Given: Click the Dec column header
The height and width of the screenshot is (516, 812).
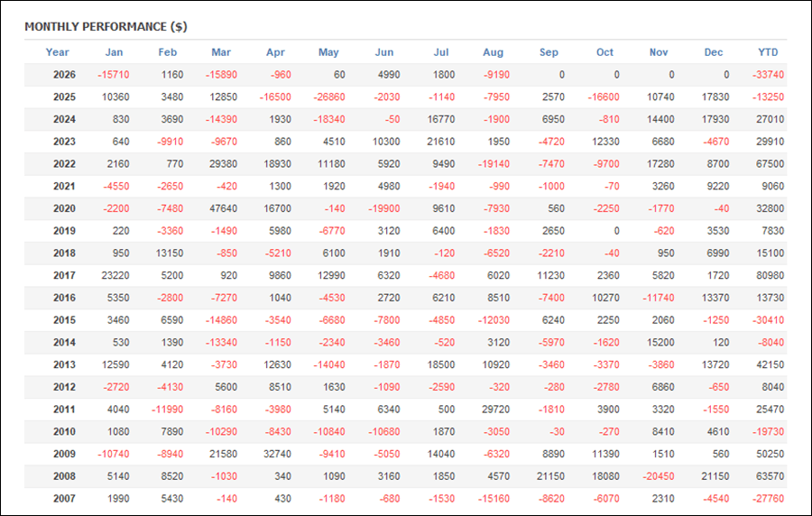Looking at the screenshot, I should tap(713, 52).
